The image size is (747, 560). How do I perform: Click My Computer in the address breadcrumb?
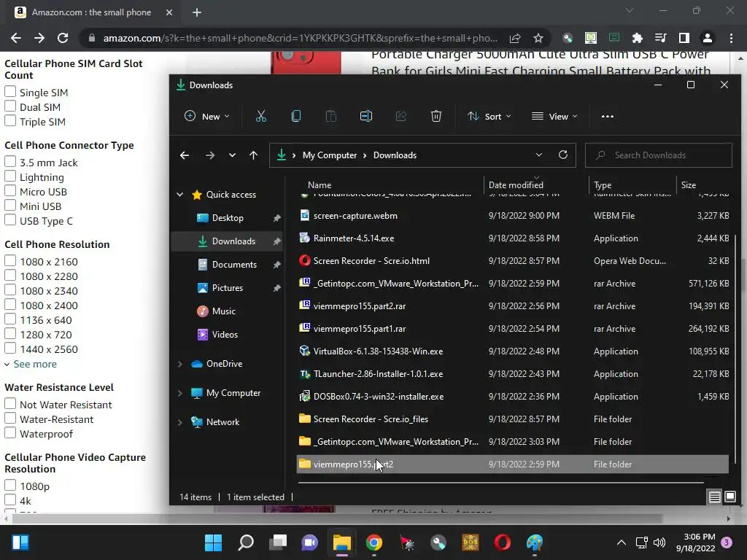click(x=330, y=155)
